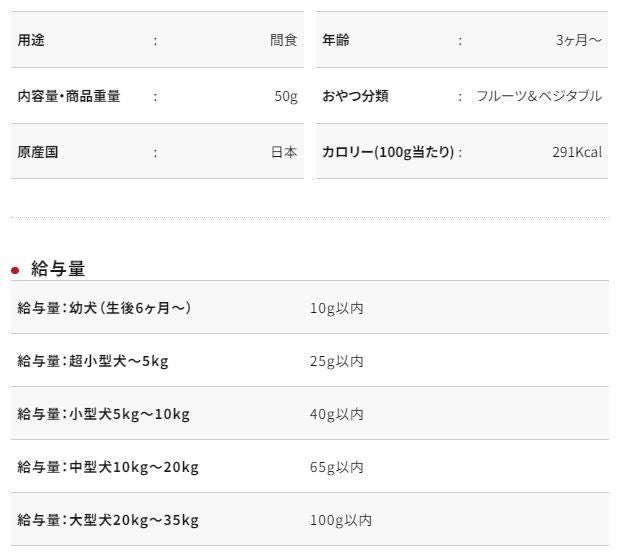This screenshot has width=617, height=559.
Task: Click the value '100g以内'
Action: click(341, 520)
